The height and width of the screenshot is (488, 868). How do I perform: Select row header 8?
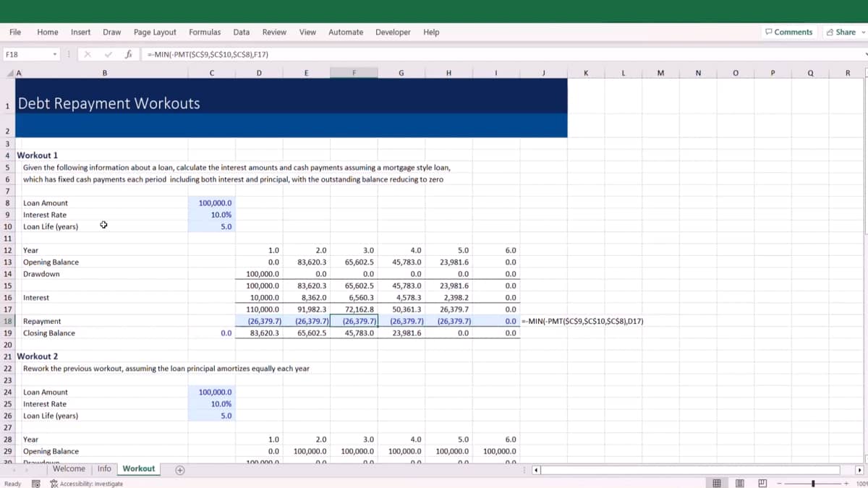[7, 203]
